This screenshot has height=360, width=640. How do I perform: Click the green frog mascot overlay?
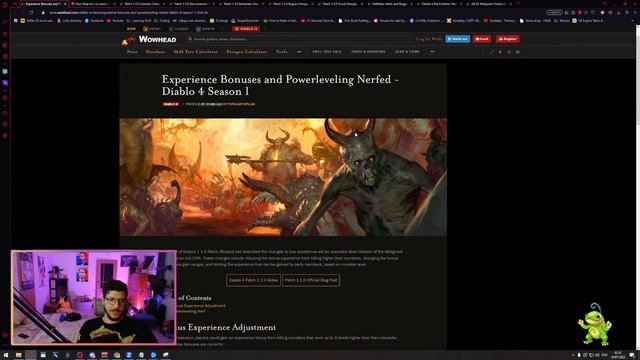pyautogui.click(x=594, y=324)
